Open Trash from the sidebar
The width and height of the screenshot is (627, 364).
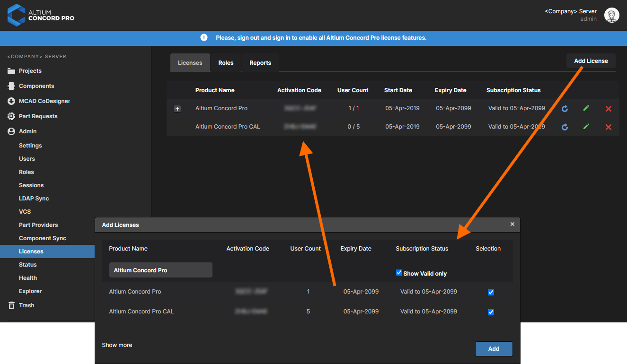tap(26, 305)
